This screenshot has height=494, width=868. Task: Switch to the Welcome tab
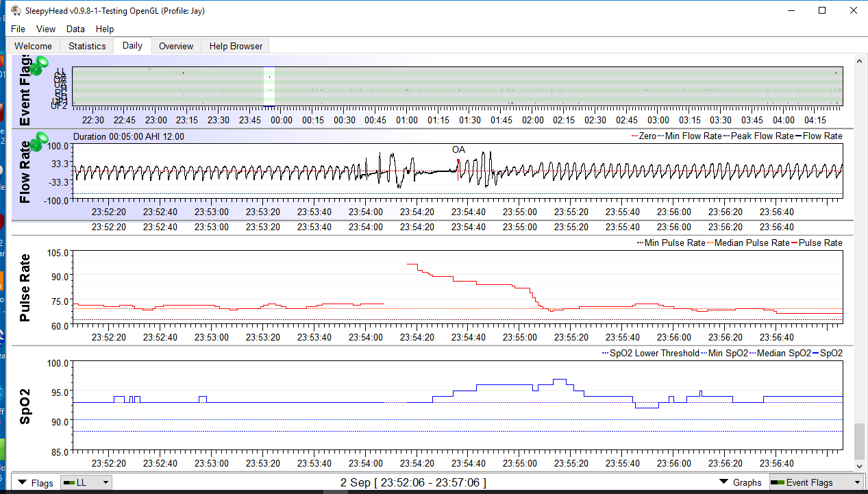coord(33,46)
